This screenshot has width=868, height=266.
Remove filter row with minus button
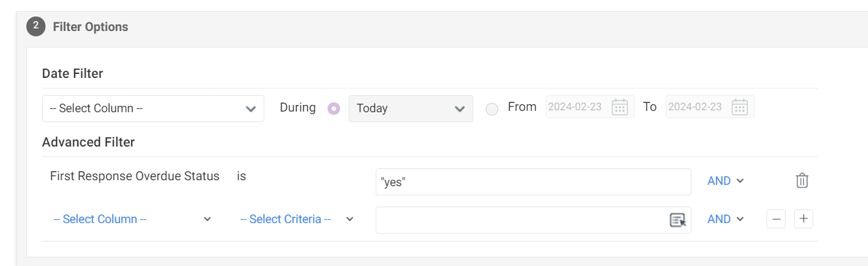pyautogui.click(x=776, y=219)
